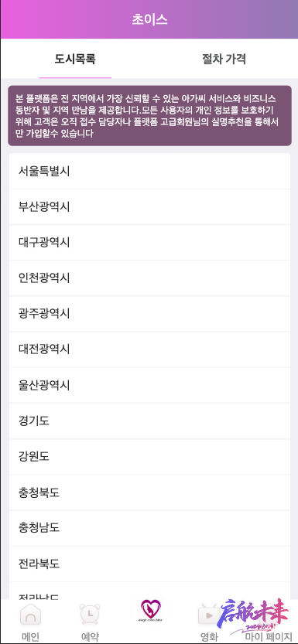Open the 대전광역시 entry
The width and height of the screenshot is (298, 644).
149,349
